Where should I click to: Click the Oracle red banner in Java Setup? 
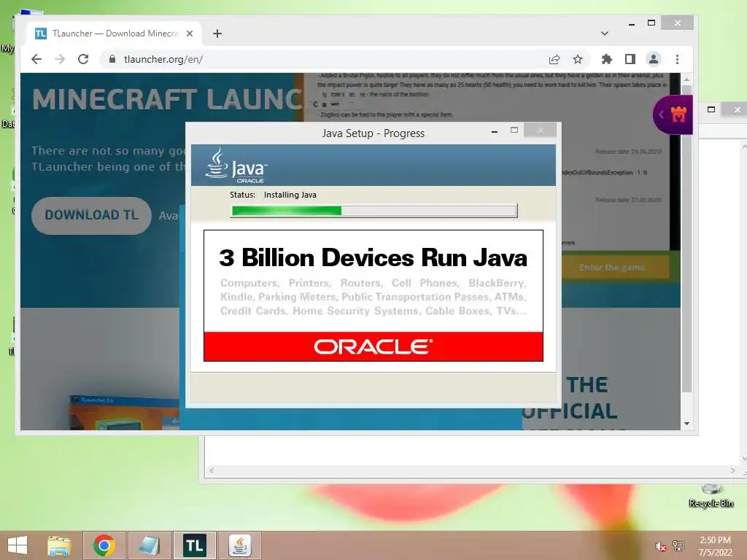[373, 346]
